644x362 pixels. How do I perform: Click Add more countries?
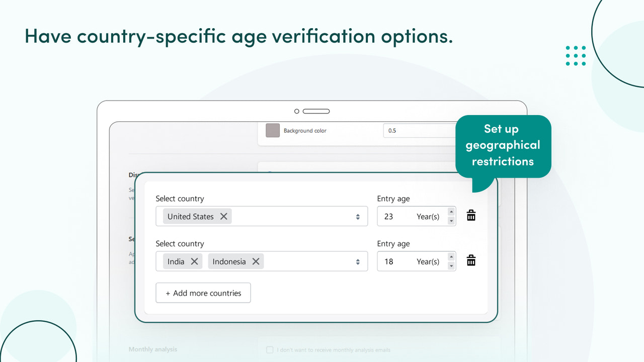click(203, 293)
